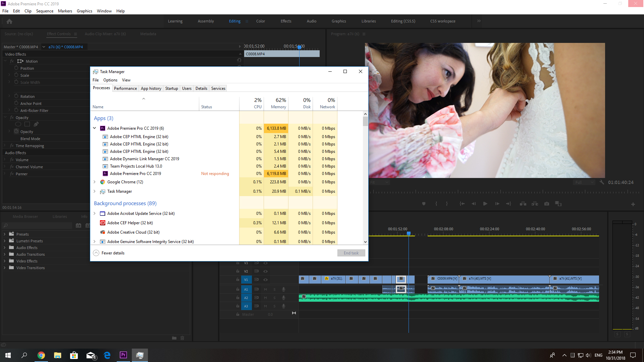Click the Add Marker icon in Program monitor
The width and height of the screenshot is (644, 362).
click(x=424, y=204)
